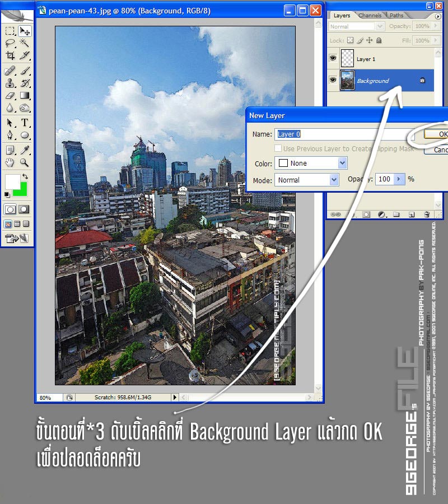The image size is (448, 504).
Task: Switch to Standard Screen Mode
Action: click(8, 224)
